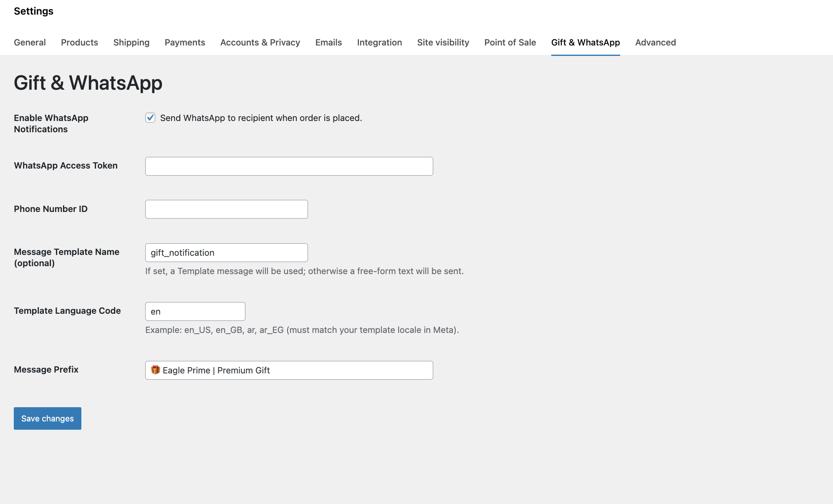Image resolution: width=833 pixels, height=504 pixels.
Task: Select the Accounts & Privacy tab
Action: click(x=260, y=43)
